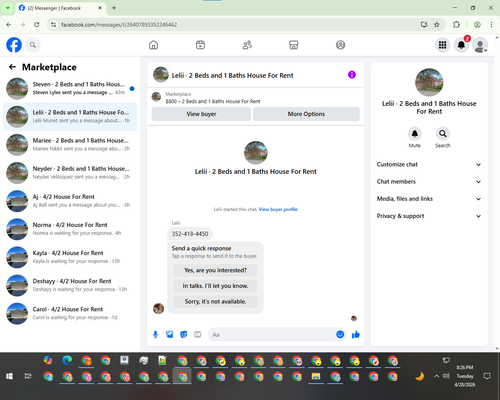Send a voice clip with microphone icon
Image resolution: width=500 pixels, height=400 pixels.
point(155,334)
